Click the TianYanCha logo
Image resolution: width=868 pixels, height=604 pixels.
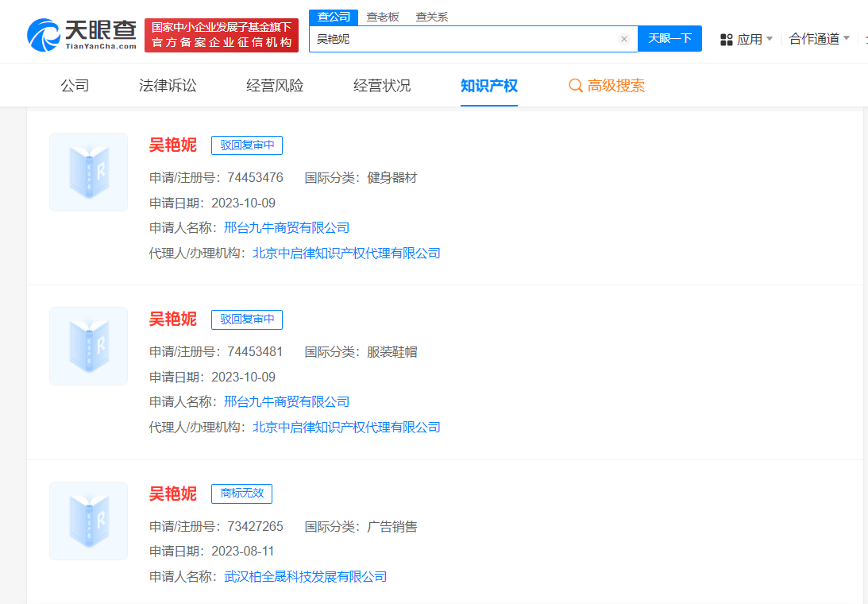(x=82, y=35)
